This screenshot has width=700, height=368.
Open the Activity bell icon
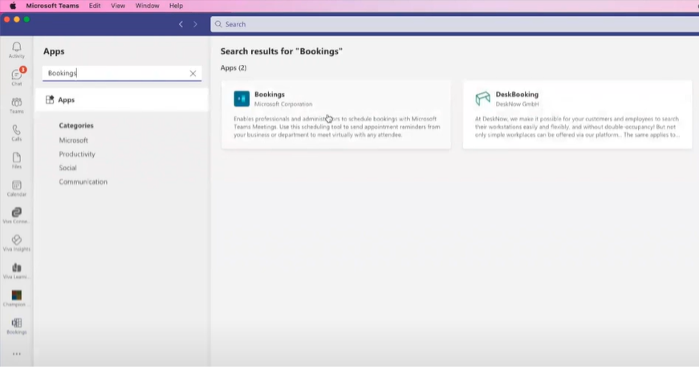tap(17, 50)
